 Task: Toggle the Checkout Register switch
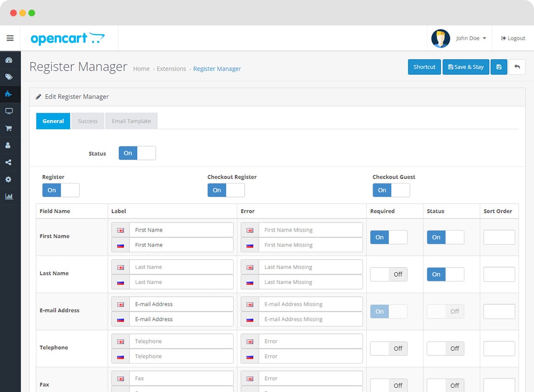tap(226, 190)
